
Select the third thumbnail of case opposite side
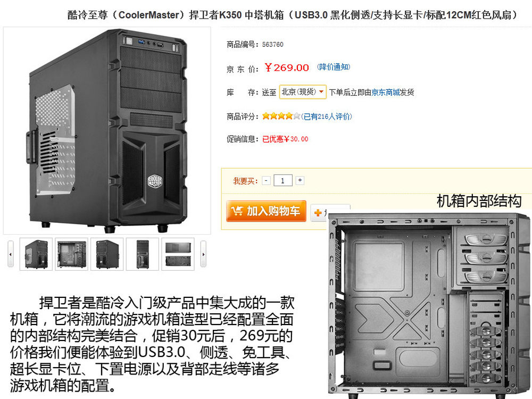[107, 254]
